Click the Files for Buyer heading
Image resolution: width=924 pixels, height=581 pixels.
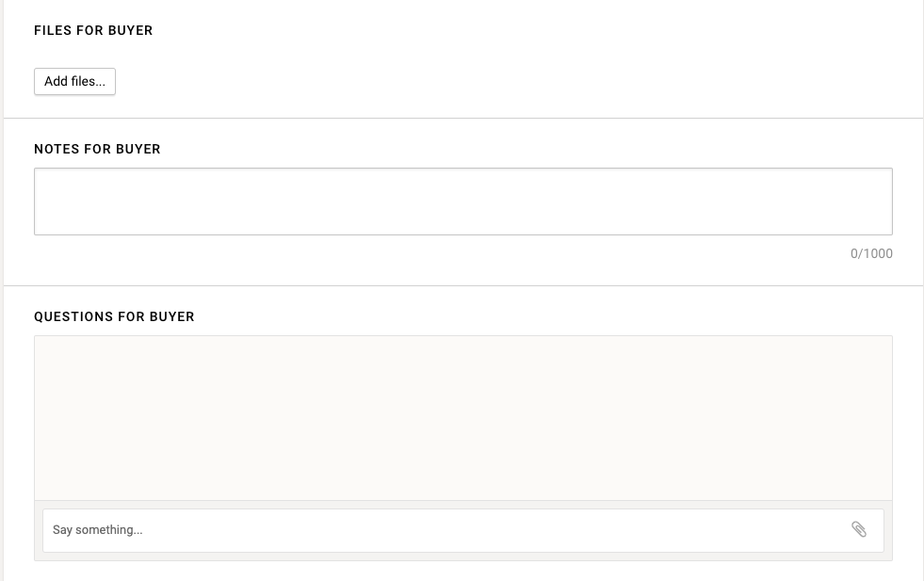[93, 30]
